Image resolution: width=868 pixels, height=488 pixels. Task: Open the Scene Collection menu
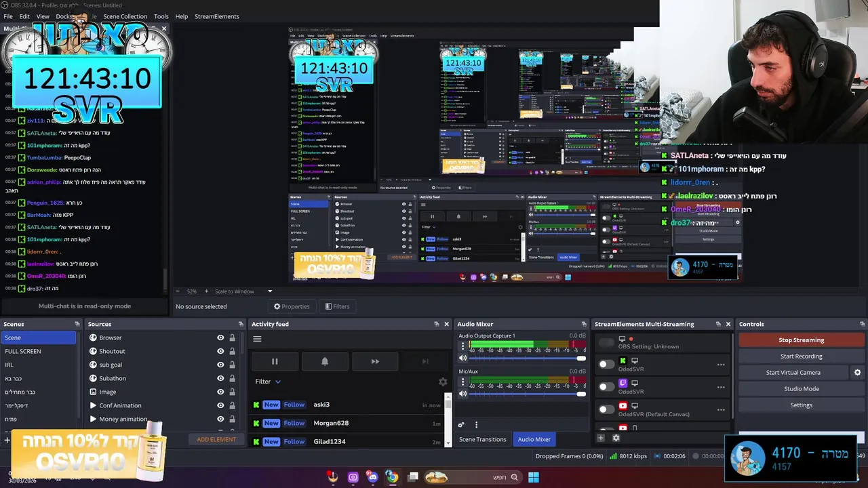click(125, 16)
